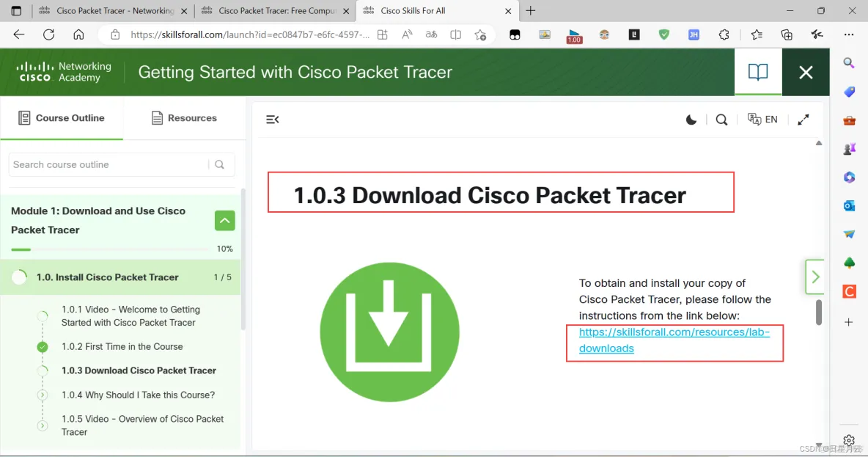Expand content to fullscreen arrows icon
Viewport: 868px width, 457px height.
(x=803, y=120)
